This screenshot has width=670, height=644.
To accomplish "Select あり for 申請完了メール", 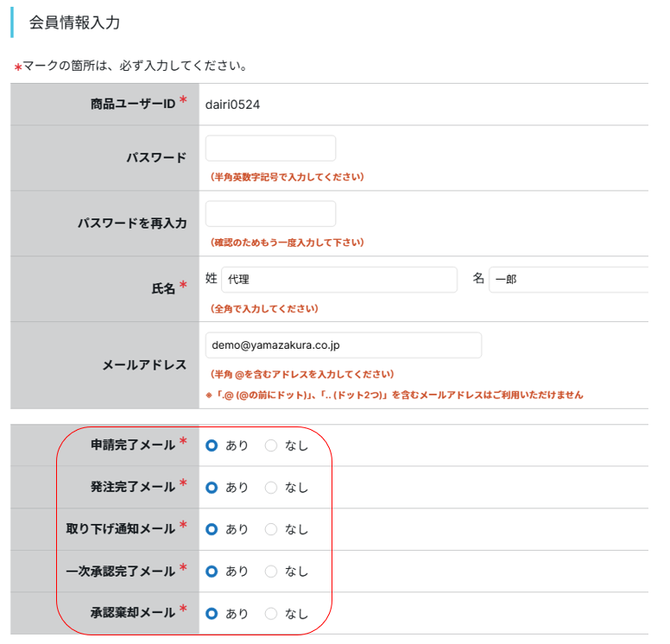I will [x=212, y=445].
